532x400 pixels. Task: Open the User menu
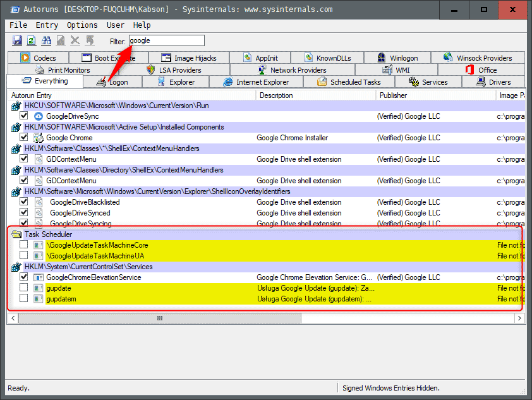pyautogui.click(x=116, y=25)
